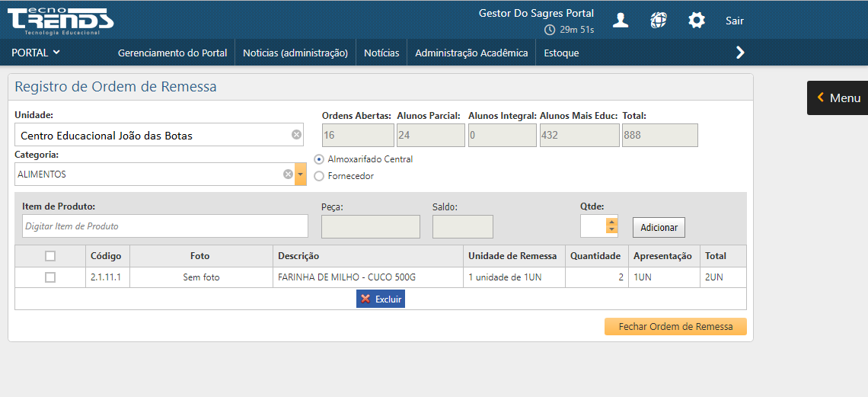868x397 pixels.
Task: Select the Almoxarifado Central radio button
Action: (x=319, y=159)
